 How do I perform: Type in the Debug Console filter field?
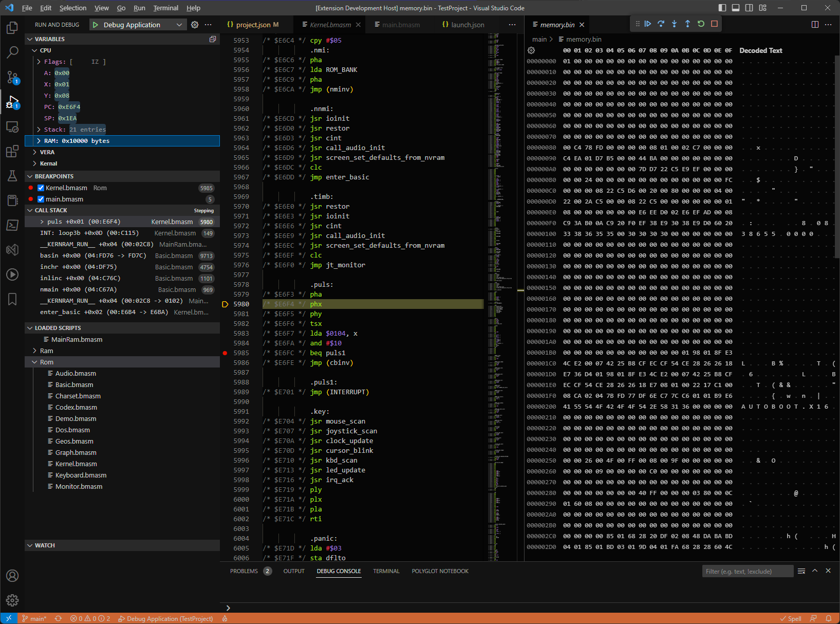click(748, 571)
